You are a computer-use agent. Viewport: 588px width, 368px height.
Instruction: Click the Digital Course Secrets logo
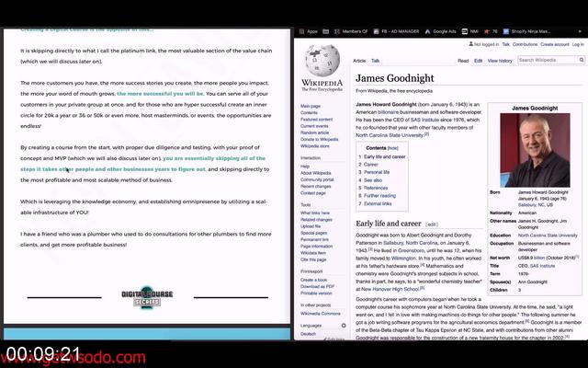[147, 297]
